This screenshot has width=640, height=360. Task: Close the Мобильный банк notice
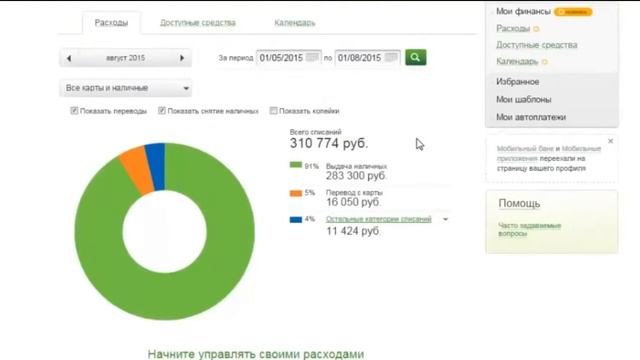[x=610, y=141]
